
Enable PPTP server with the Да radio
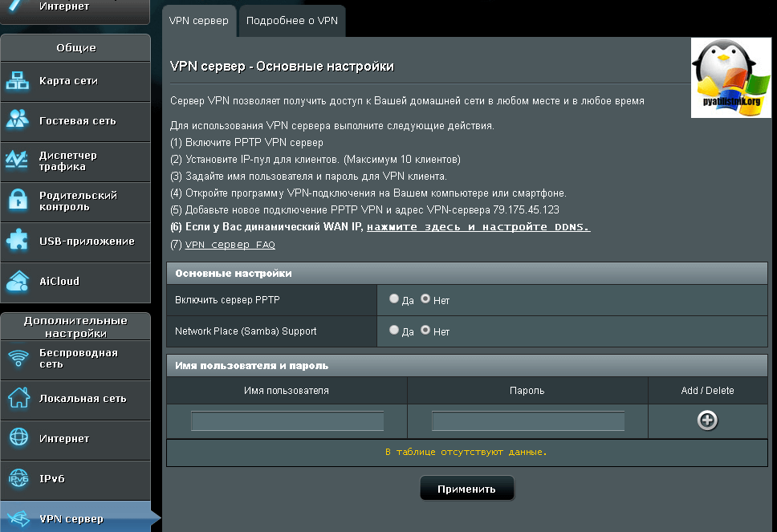coord(394,298)
